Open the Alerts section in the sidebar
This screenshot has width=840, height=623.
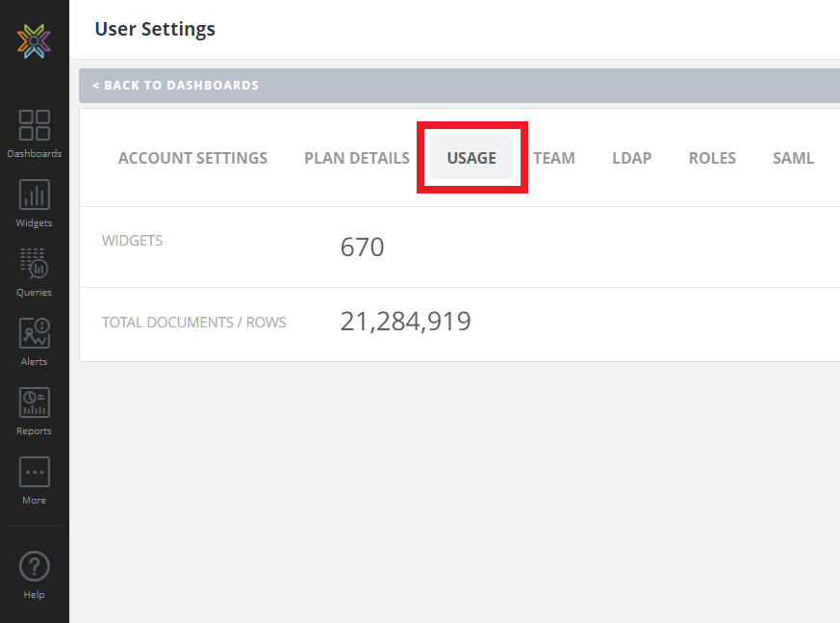point(35,341)
